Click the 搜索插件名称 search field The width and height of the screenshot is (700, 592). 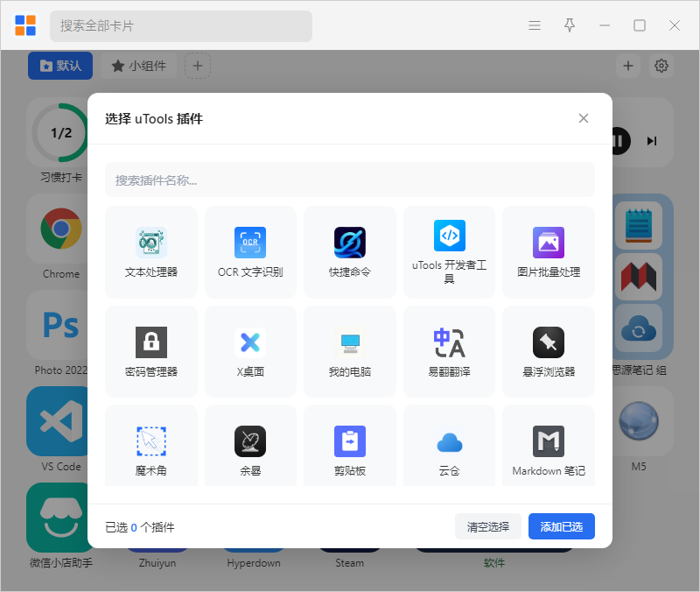coord(349,180)
